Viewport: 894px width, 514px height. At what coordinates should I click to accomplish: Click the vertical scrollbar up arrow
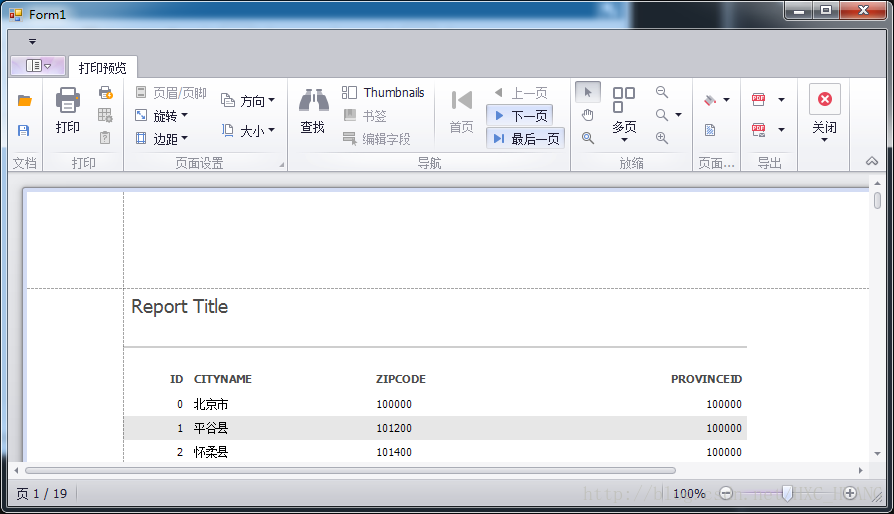point(877,183)
